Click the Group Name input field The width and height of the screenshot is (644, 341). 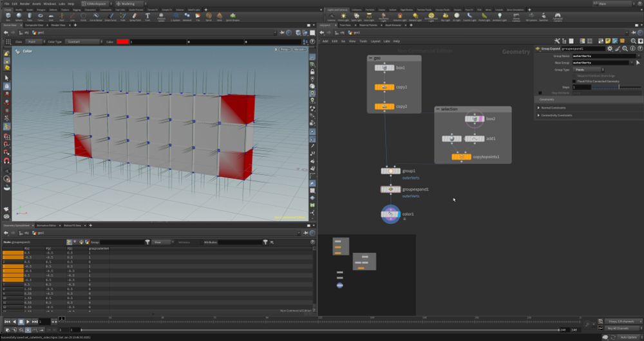[x=604, y=56]
